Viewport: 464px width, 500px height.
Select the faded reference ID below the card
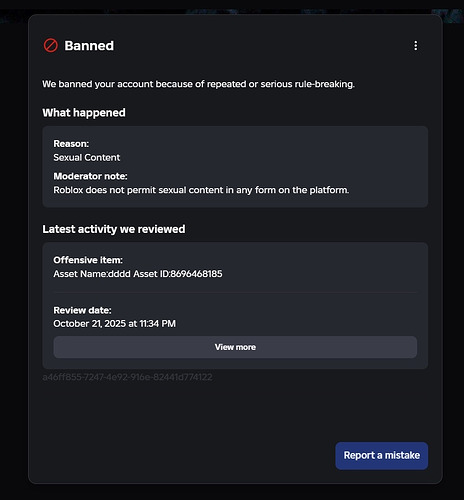click(127, 377)
